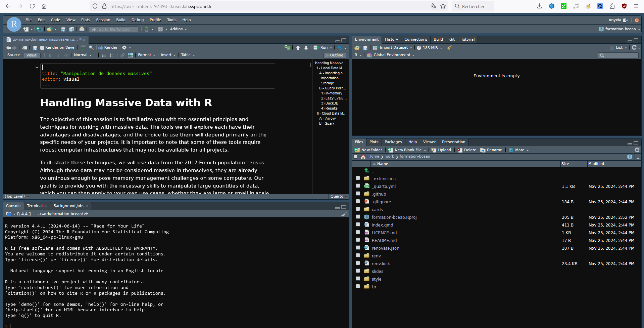644x328 pixels.
Task: Switch to the Terminal tab
Action: [35, 206]
